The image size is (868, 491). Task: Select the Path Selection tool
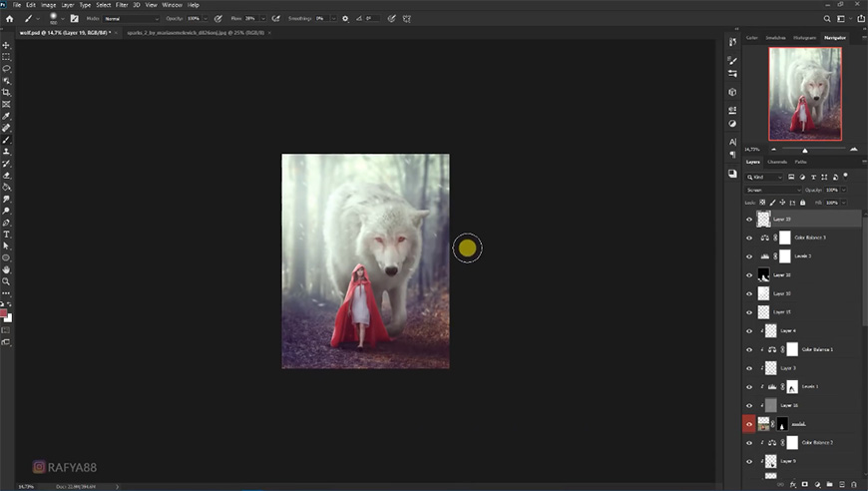[x=6, y=246]
